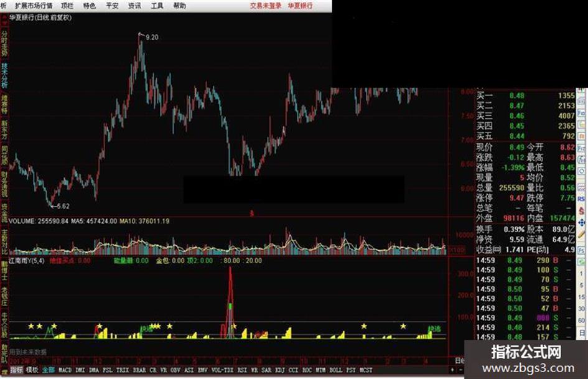Select the BOLL indicator
This screenshot has height=379, width=588.
click(335, 370)
